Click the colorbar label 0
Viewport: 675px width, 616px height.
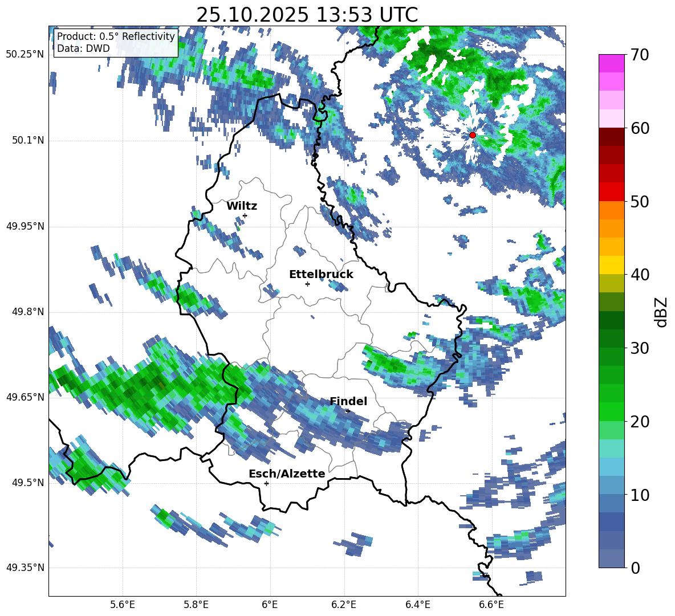click(636, 568)
